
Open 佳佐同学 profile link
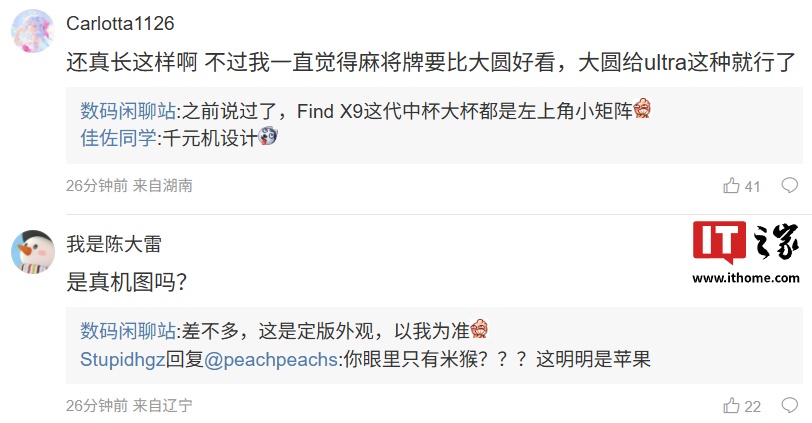coord(118,138)
